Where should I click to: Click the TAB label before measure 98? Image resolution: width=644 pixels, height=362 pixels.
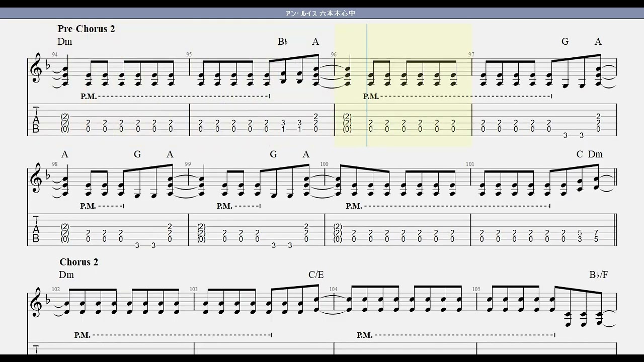(x=36, y=230)
